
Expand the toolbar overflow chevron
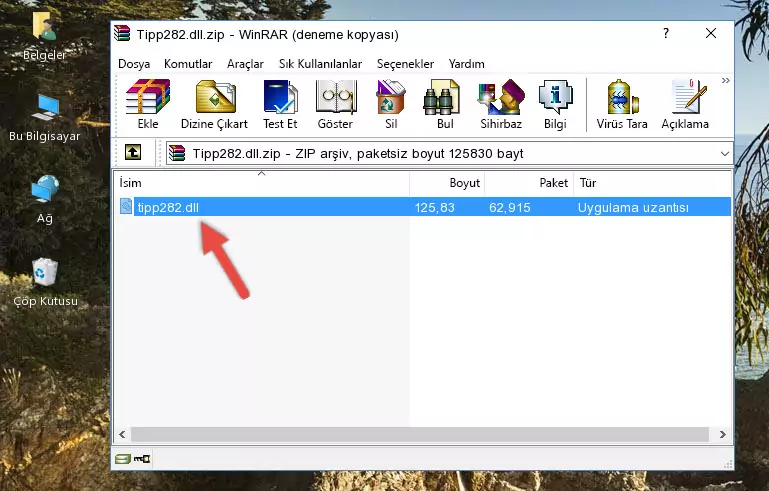click(x=725, y=81)
